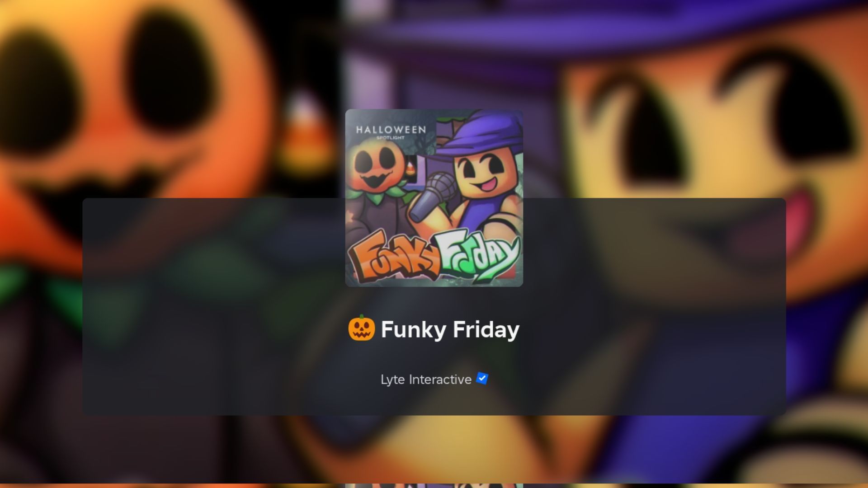This screenshot has width=868, height=488.
Task: Click the word Interactive in developer name
Action: [440, 380]
